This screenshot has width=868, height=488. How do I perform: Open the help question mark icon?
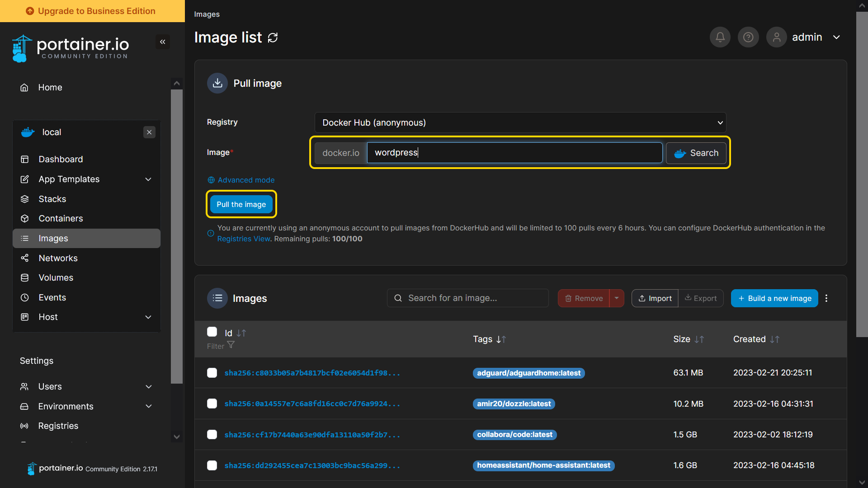748,37
